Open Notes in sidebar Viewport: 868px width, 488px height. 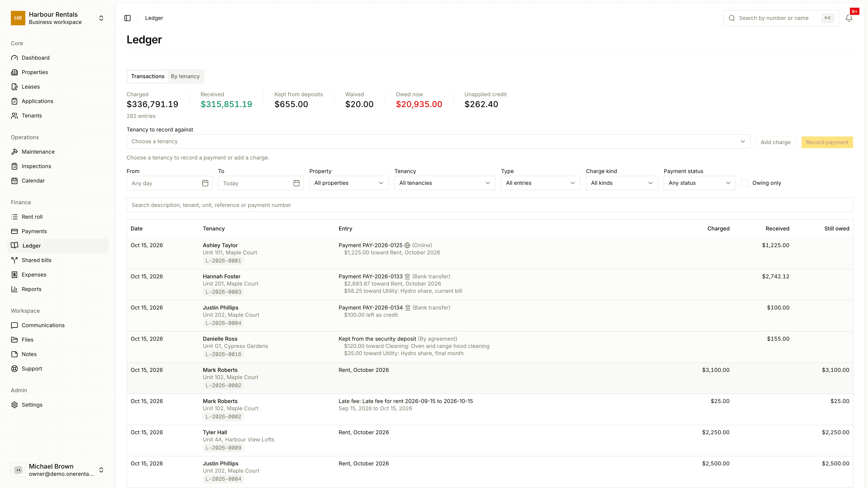coord(58,354)
